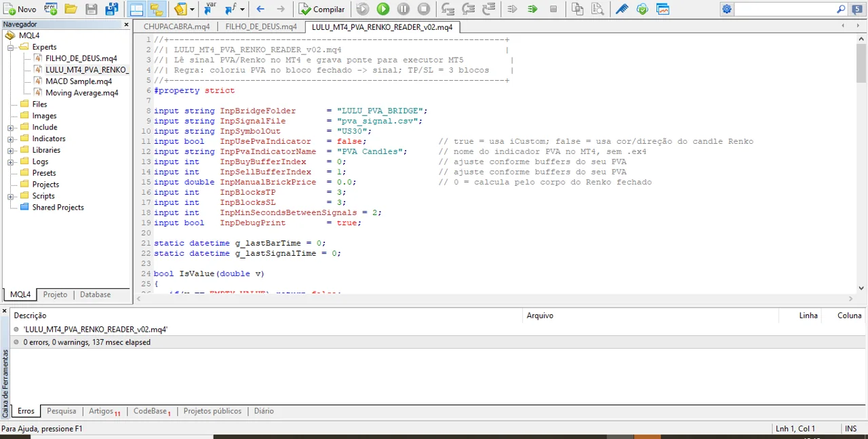Select the Presets folder
The image size is (868, 439).
pyautogui.click(x=44, y=173)
